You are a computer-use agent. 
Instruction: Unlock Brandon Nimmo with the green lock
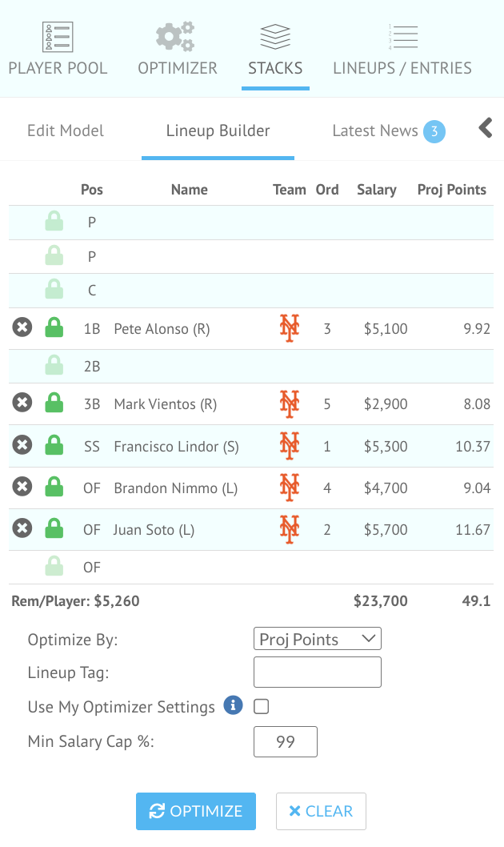[x=54, y=487]
